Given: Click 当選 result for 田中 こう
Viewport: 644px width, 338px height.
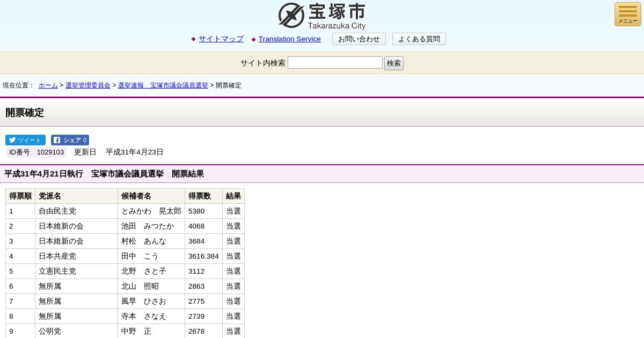Looking at the screenshot, I should [233, 256].
